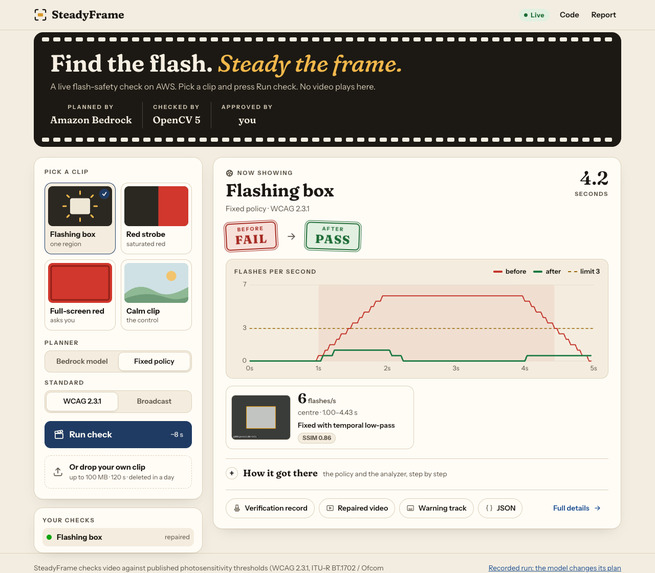Switch planner to Bedrock model
Viewport: 655px width, 573px height.
click(82, 361)
